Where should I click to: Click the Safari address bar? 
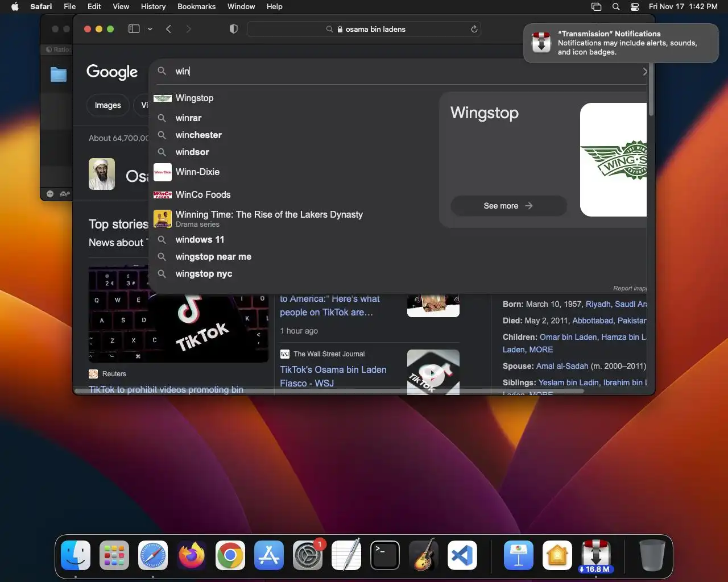(x=364, y=29)
